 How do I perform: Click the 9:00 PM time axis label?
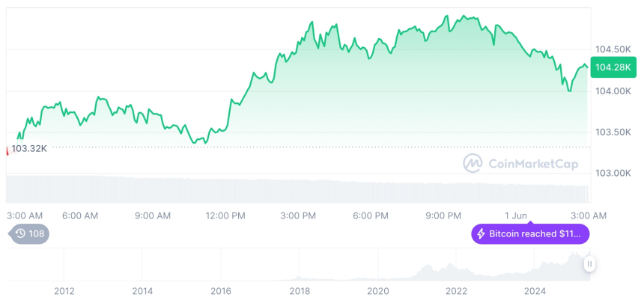[443, 215]
